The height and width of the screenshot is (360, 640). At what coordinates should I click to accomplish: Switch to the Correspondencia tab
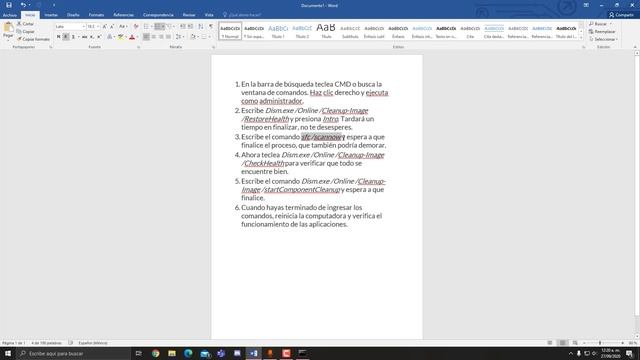[x=158, y=15]
